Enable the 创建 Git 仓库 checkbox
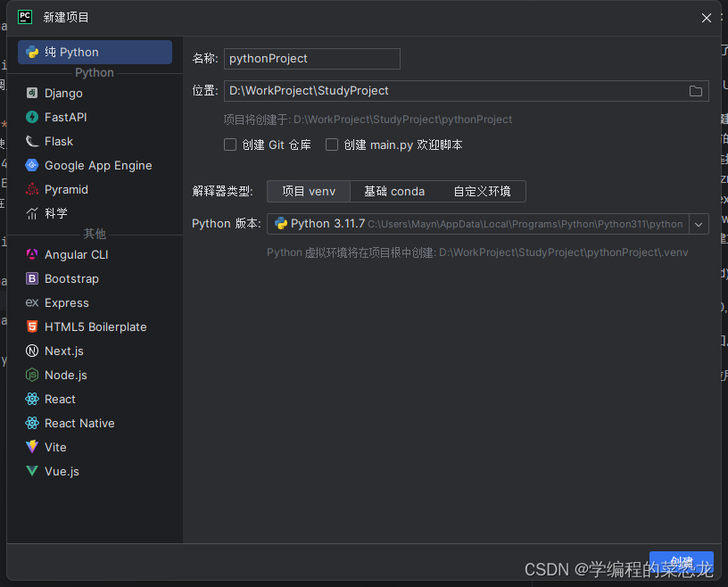This screenshot has width=728, height=587. coord(230,145)
